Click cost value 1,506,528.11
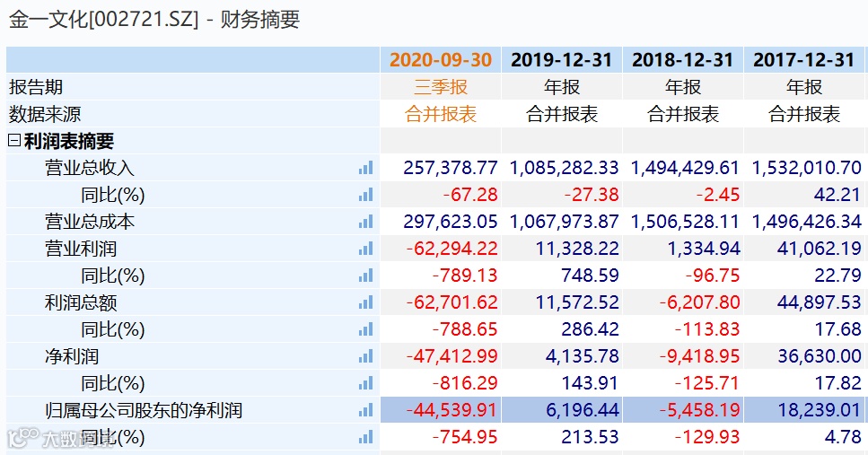Image resolution: width=868 pixels, height=455 pixels. tap(685, 222)
